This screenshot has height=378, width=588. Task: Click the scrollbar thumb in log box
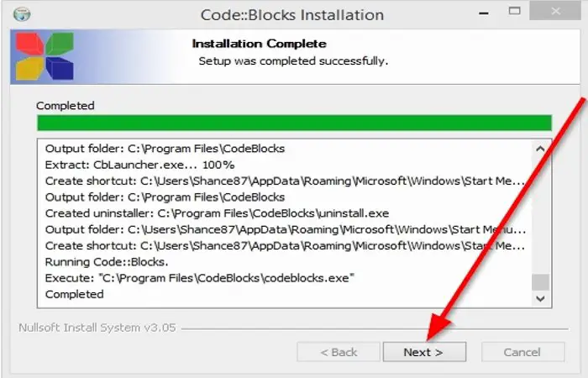540,282
